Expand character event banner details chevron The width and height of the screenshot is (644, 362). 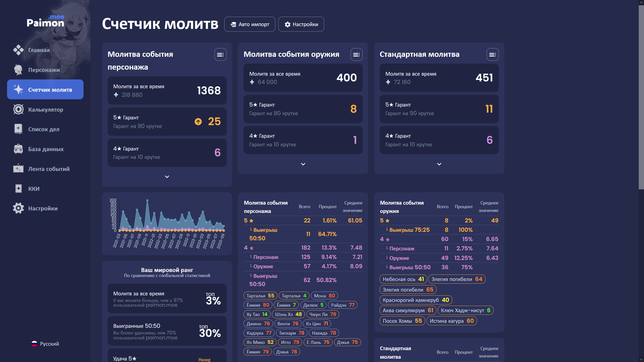click(x=167, y=177)
